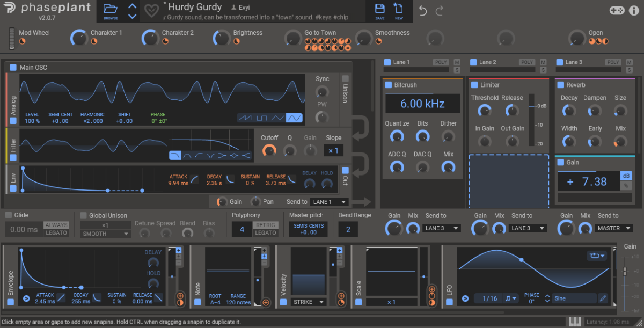This screenshot has width=644, height=328.
Task: Open the gamepad community icon
Action: tap(617, 11)
